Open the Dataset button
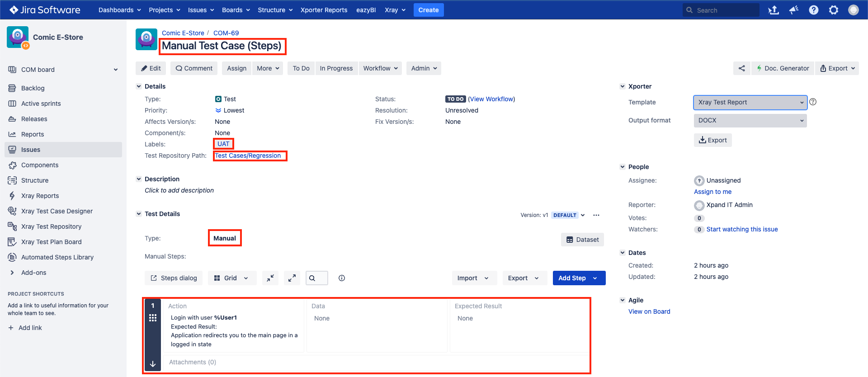This screenshot has width=868, height=377. click(x=582, y=240)
